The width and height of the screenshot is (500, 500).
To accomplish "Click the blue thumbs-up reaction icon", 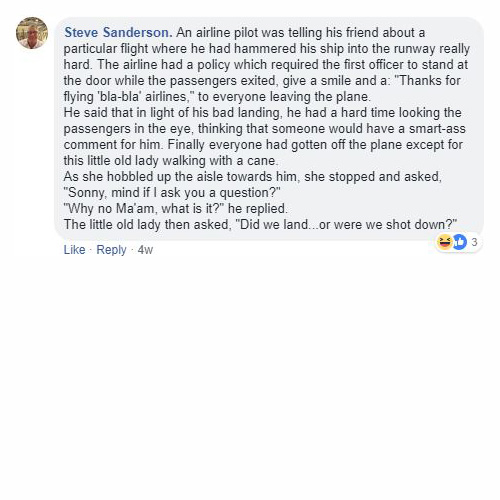I will tap(459, 242).
